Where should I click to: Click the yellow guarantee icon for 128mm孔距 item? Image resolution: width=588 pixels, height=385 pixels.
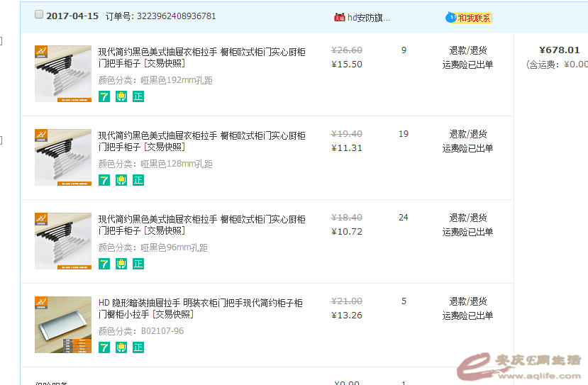121,180
